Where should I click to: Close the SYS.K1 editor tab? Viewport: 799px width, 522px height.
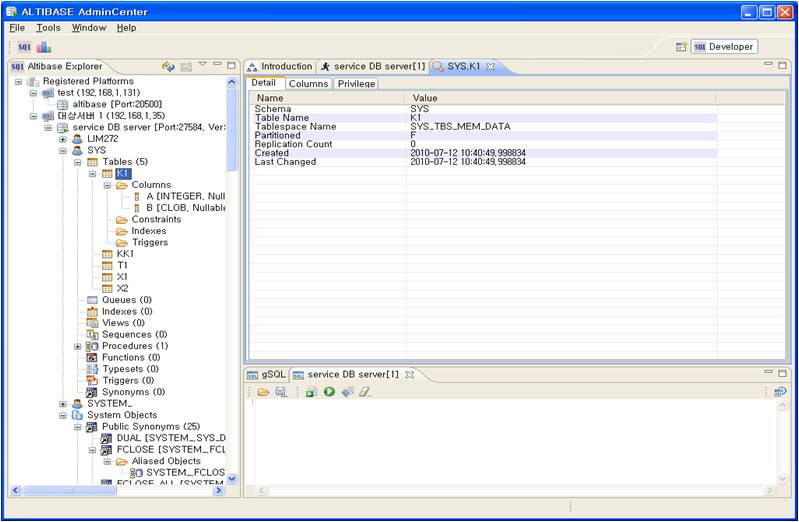490,67
